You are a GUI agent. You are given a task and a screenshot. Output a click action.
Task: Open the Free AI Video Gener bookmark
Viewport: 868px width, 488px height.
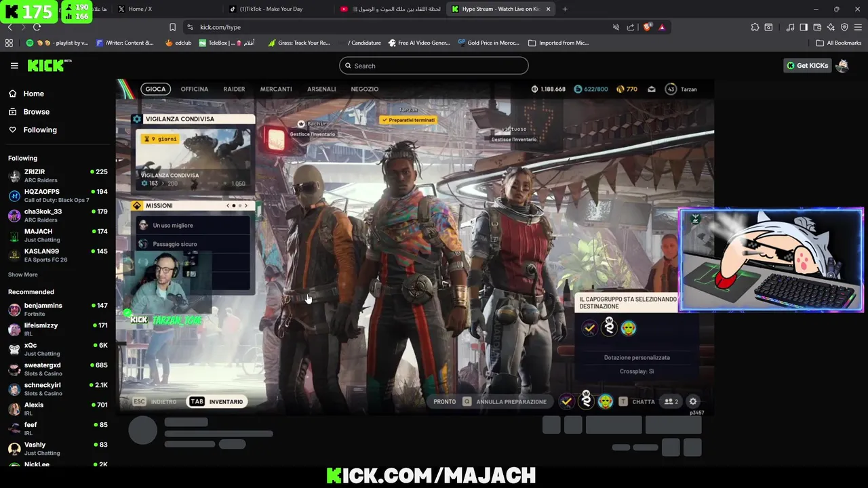(x=418, y=43)
